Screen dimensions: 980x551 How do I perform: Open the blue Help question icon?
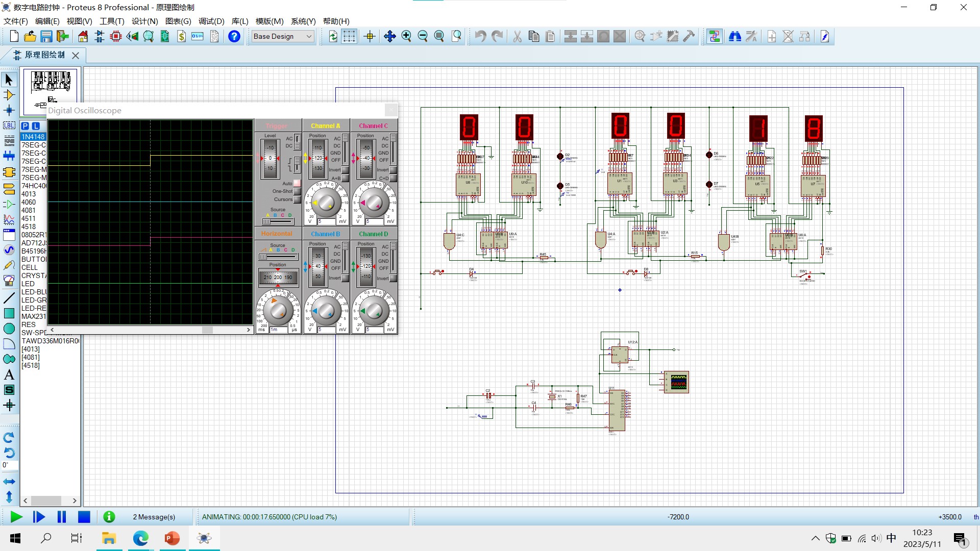[x=234, y=36]
